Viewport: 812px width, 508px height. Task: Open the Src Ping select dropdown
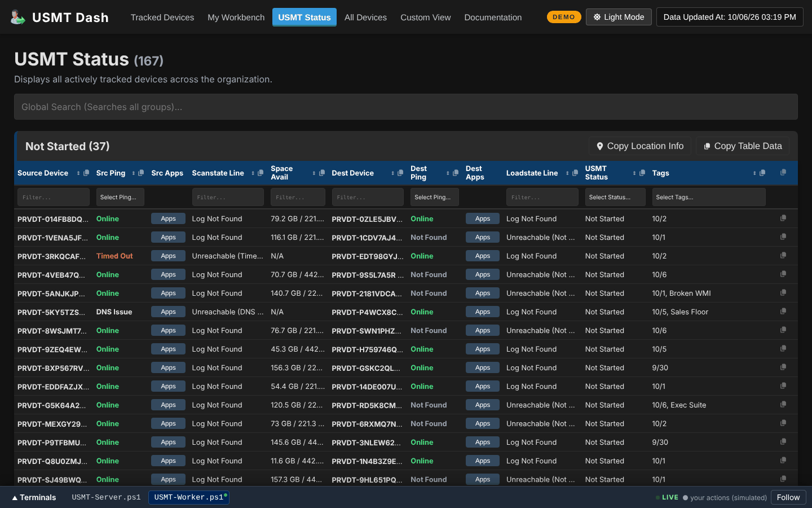[120, 197]
